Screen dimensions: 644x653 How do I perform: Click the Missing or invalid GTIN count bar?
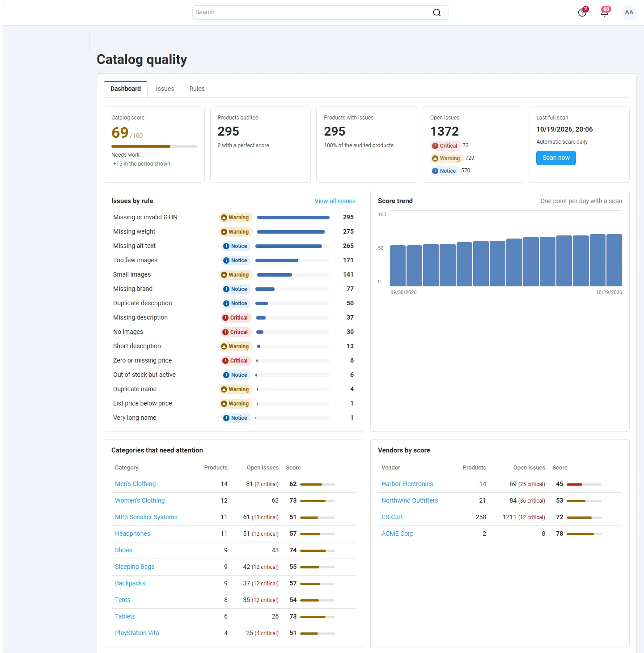click(x=293, y=218)
